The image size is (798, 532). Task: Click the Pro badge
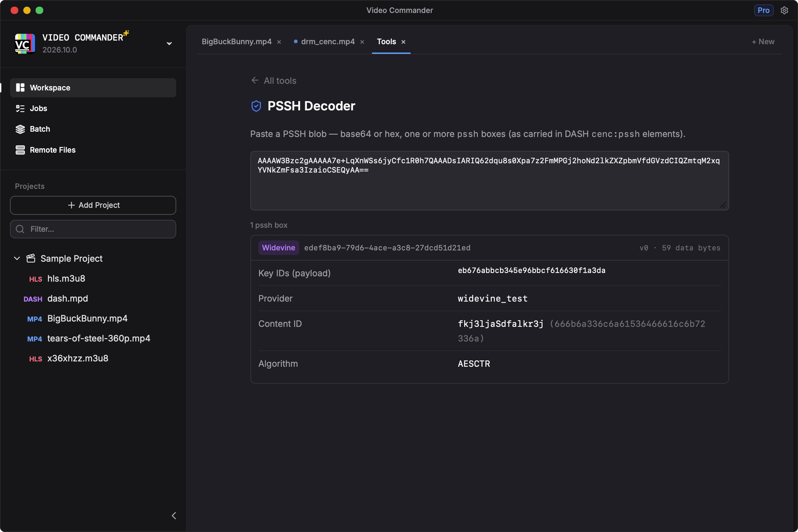pos(763,10)
